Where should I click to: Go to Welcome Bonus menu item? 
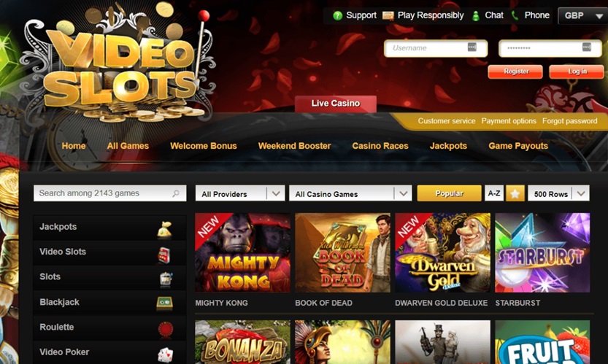point(204,146)
